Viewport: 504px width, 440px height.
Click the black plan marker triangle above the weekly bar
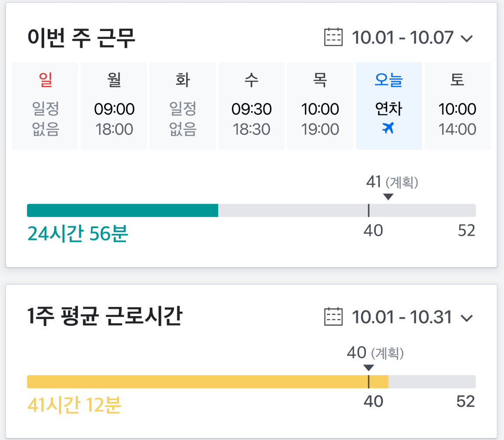coord(388,197)
